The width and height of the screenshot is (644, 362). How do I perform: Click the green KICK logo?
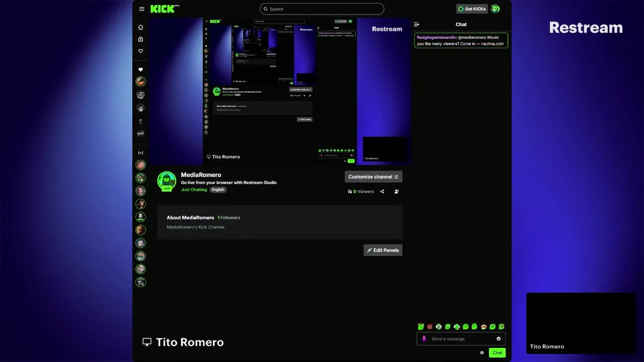pyautogui.click(x=162, y=9)
